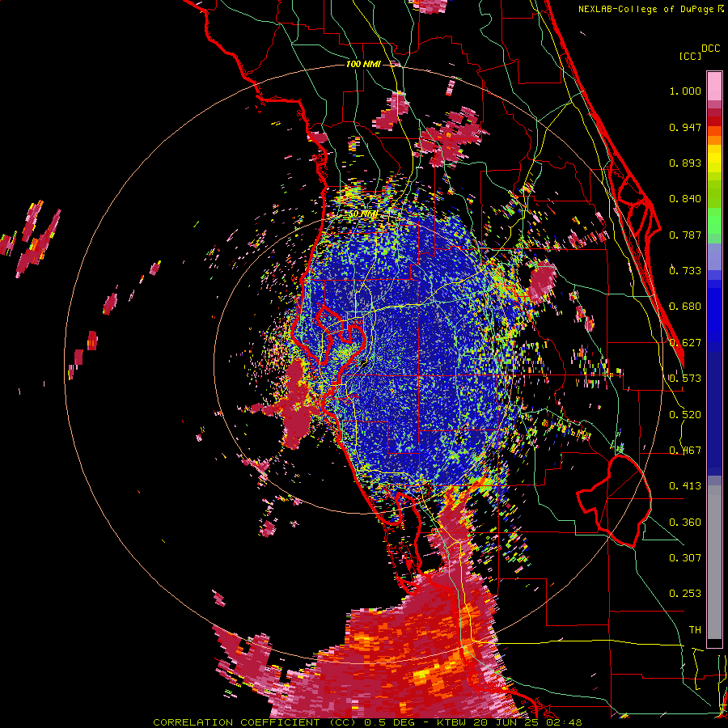Select the 0.840 scale value
728x728 pixels.
click(x=685, y=199)
